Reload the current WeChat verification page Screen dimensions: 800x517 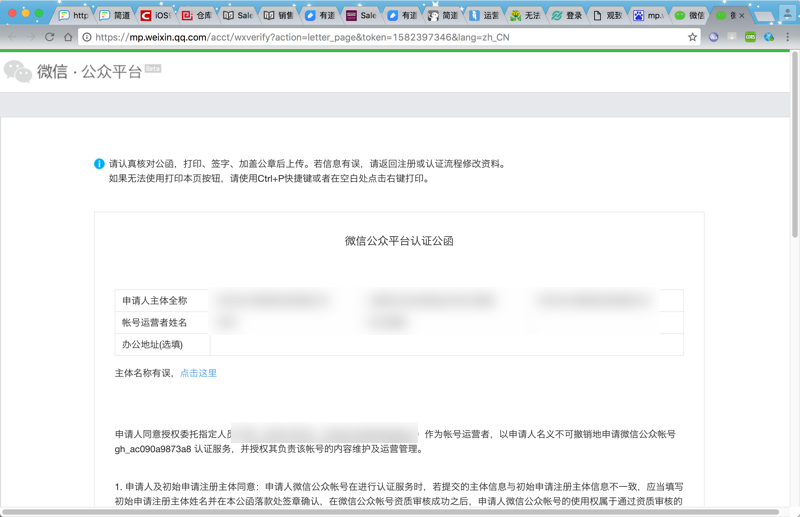(x=49, y=37)
